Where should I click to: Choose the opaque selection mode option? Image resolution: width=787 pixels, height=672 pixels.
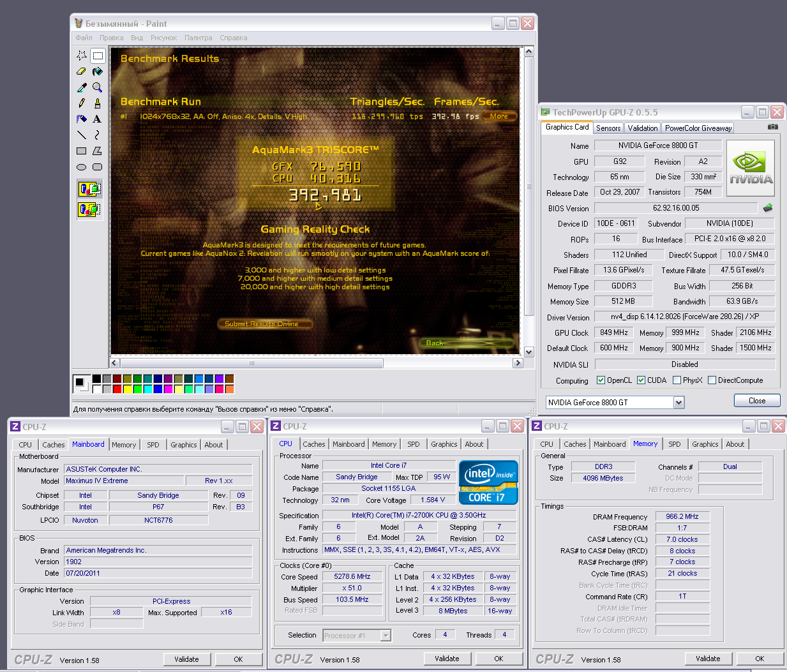[x=89, y=189]
